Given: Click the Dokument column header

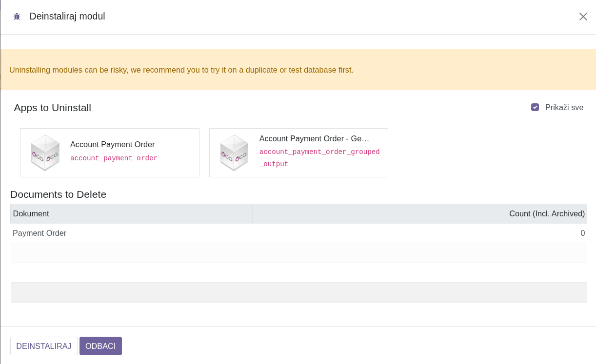Looking at the screenshot, I should pos(31,213).
